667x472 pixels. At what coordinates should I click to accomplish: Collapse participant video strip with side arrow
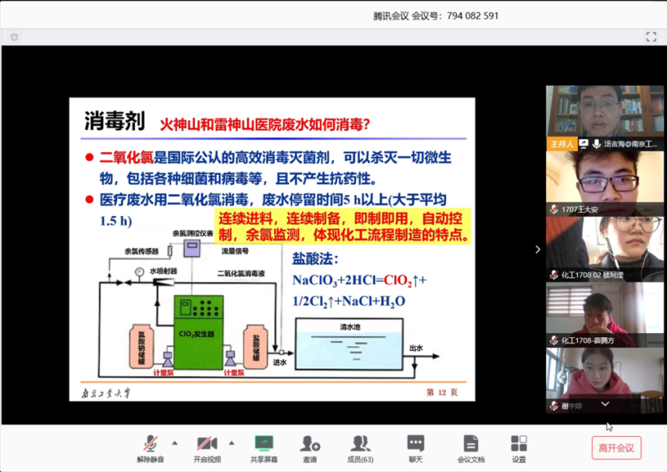537,250
